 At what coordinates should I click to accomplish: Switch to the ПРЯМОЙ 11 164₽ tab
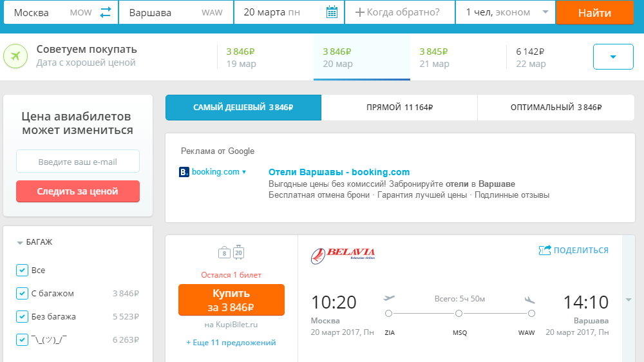400,108
